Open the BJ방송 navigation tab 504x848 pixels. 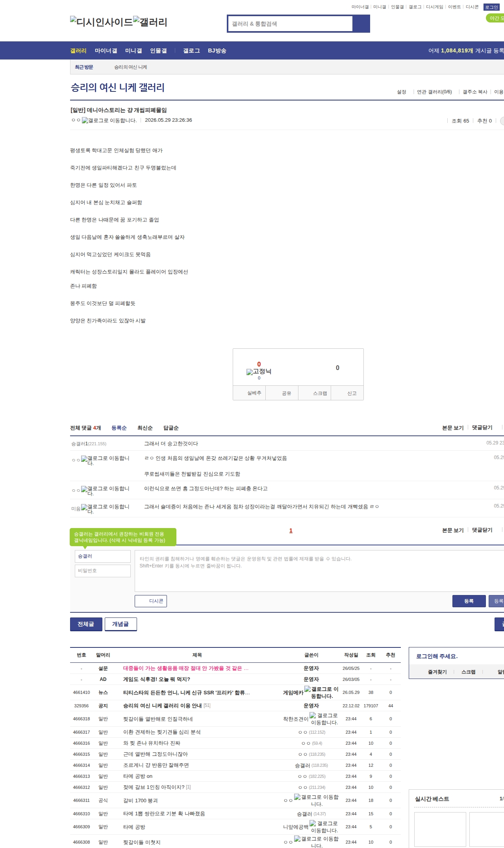[x=217, y=50]
